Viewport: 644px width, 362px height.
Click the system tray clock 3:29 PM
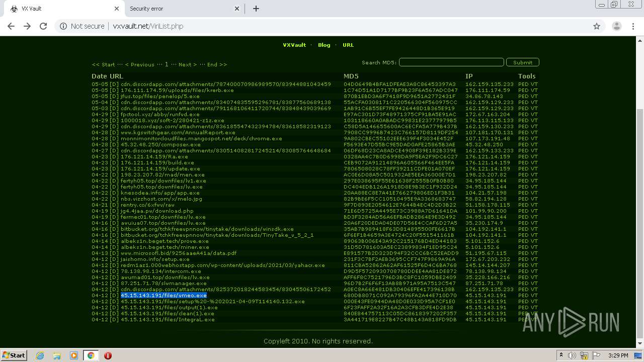(x=618, y=355)
